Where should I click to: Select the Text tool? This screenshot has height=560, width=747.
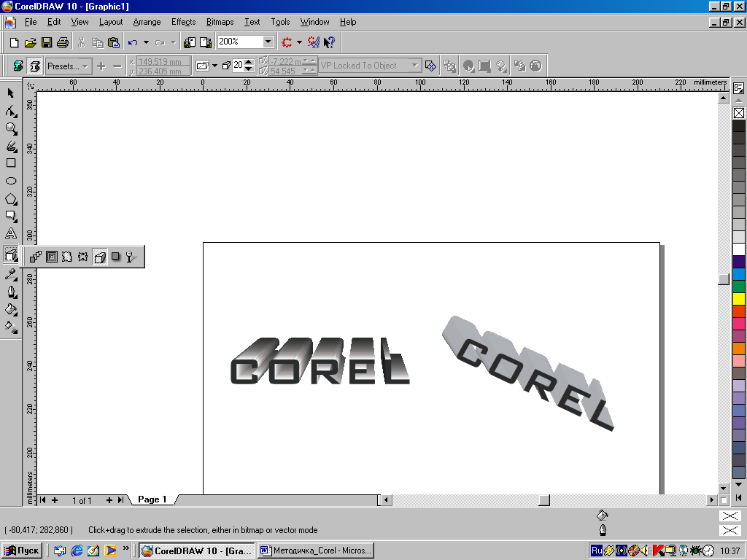click(11, 234)
